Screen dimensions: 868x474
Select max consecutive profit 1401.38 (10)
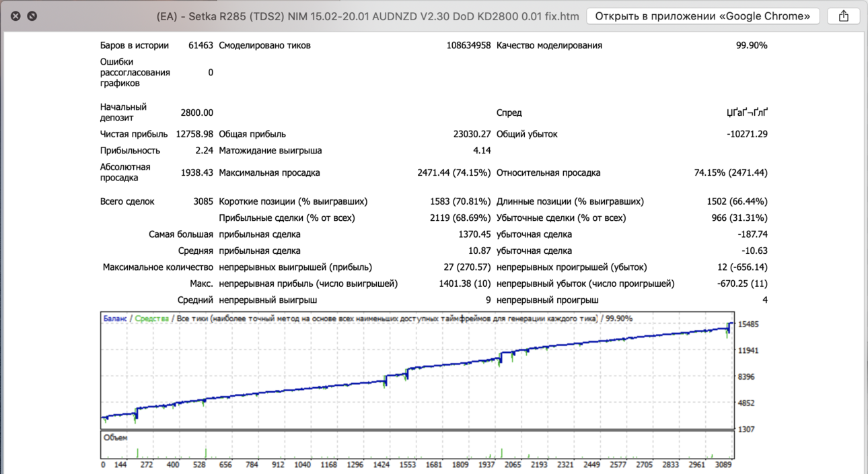coord(465,283)
